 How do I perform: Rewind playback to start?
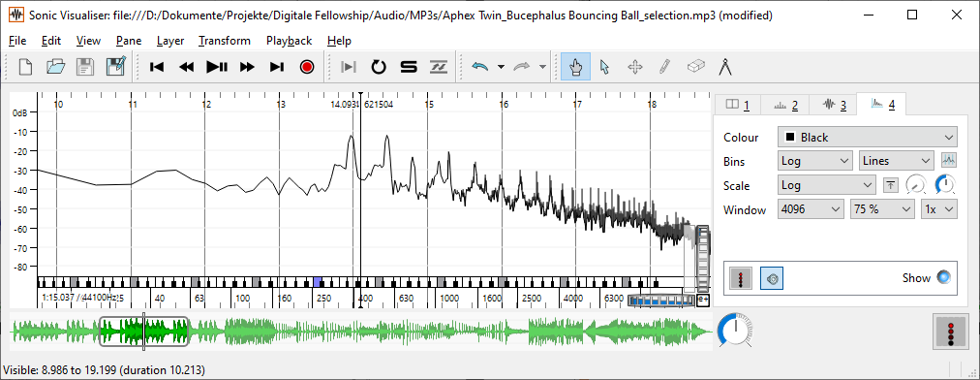(157, 67)
